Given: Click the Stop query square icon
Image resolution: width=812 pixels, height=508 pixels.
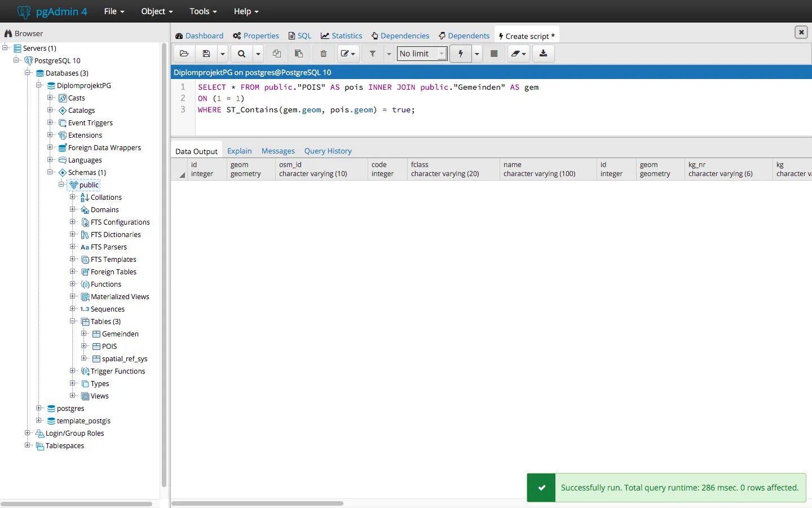Looking at the screenshot, I should pos(494,54).
